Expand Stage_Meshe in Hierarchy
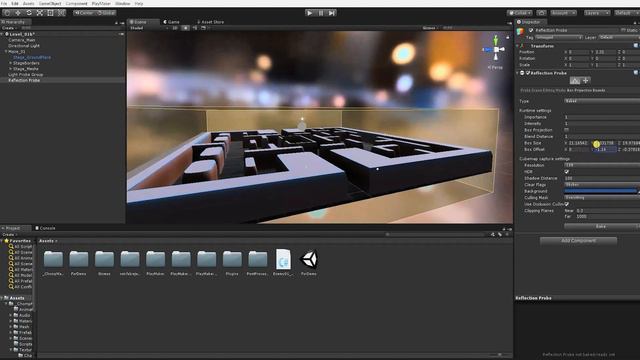 click(x=11, y=69)
